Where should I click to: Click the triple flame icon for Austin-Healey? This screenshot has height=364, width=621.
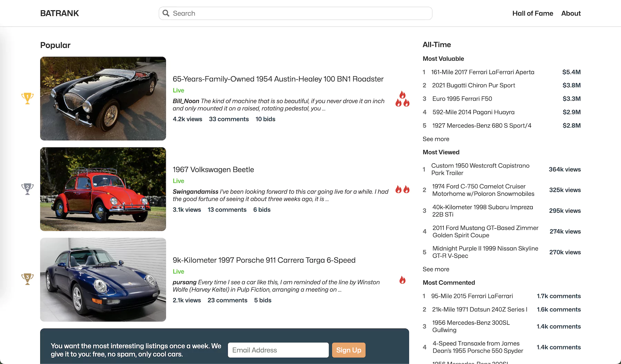pos(402,99)
